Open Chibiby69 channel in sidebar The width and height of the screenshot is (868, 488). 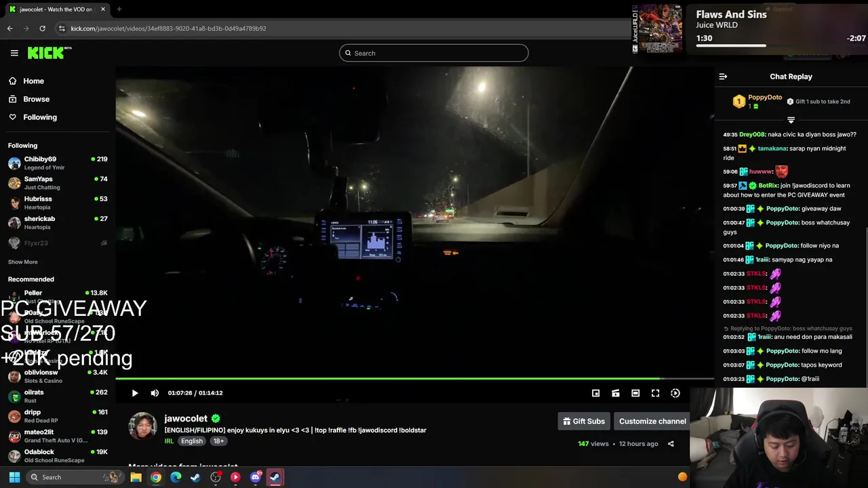click(x=58, y=163)
